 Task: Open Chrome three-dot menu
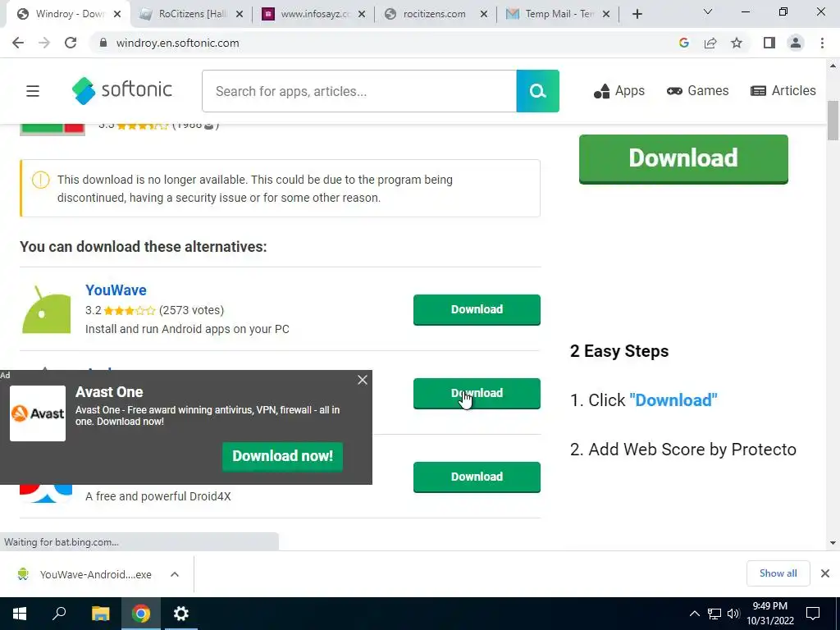coord(822,43)
